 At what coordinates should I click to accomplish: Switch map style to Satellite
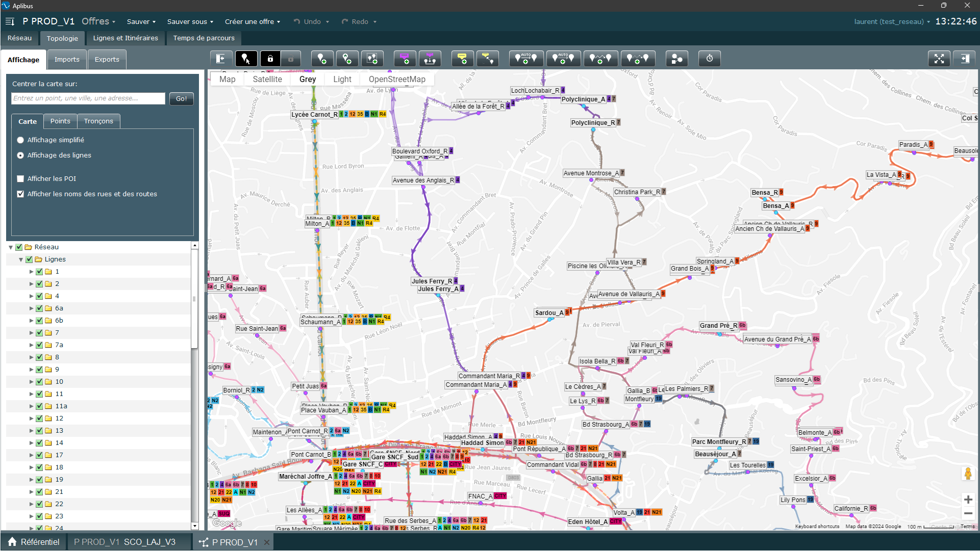267,80
